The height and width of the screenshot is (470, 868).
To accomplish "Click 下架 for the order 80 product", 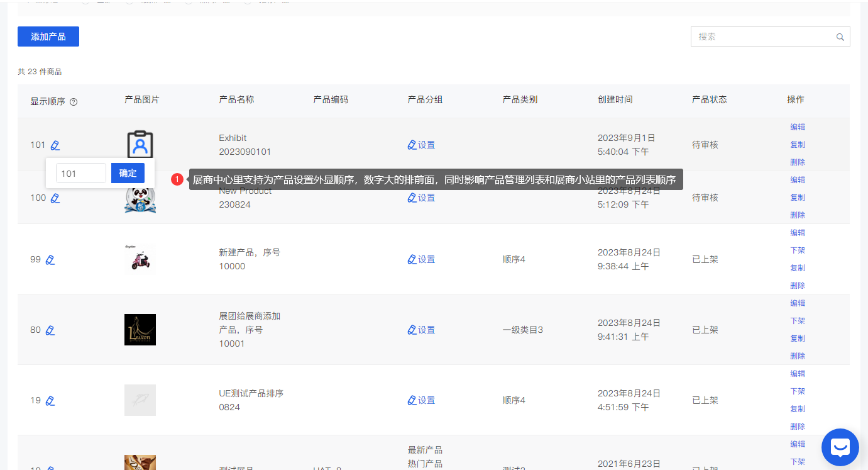I will (798, 320).
